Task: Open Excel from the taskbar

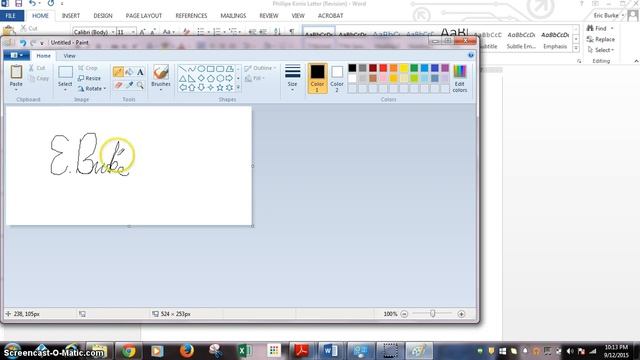Action: (244, 351)
